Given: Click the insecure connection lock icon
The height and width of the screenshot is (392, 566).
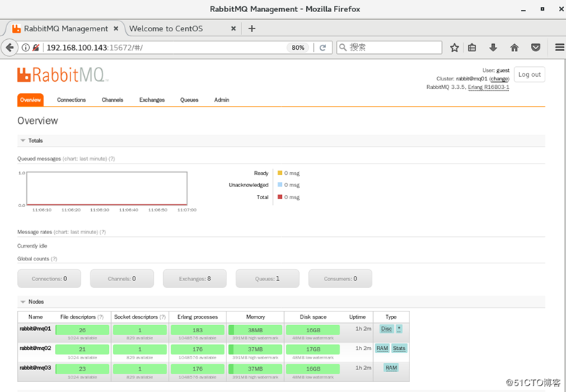Looking at the screenshot, I should pyautogui.click(x=36, y=47).
